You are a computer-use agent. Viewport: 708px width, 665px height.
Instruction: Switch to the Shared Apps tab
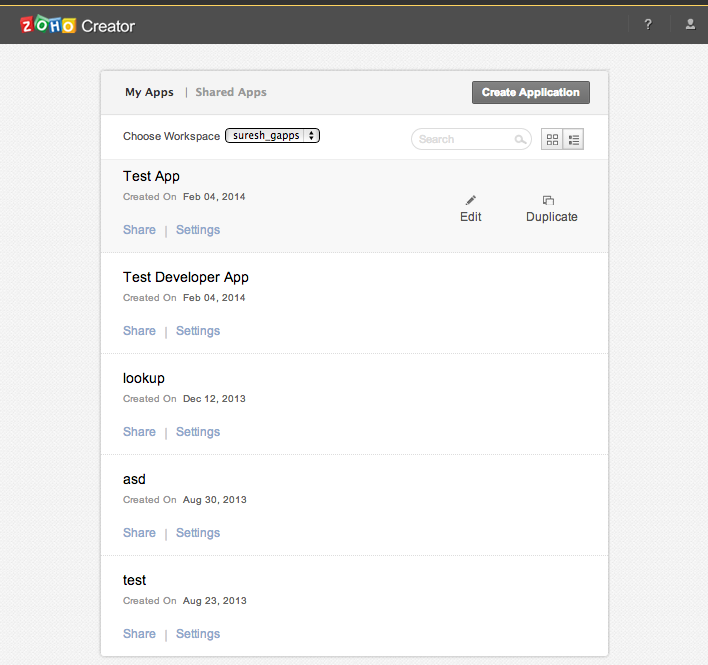point(231,92)
